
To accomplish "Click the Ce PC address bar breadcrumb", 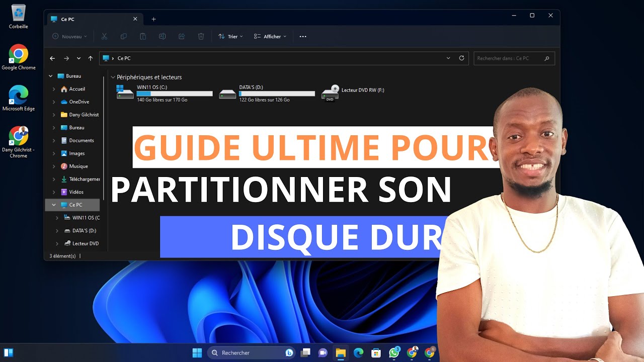I will [x=124, y=58].
